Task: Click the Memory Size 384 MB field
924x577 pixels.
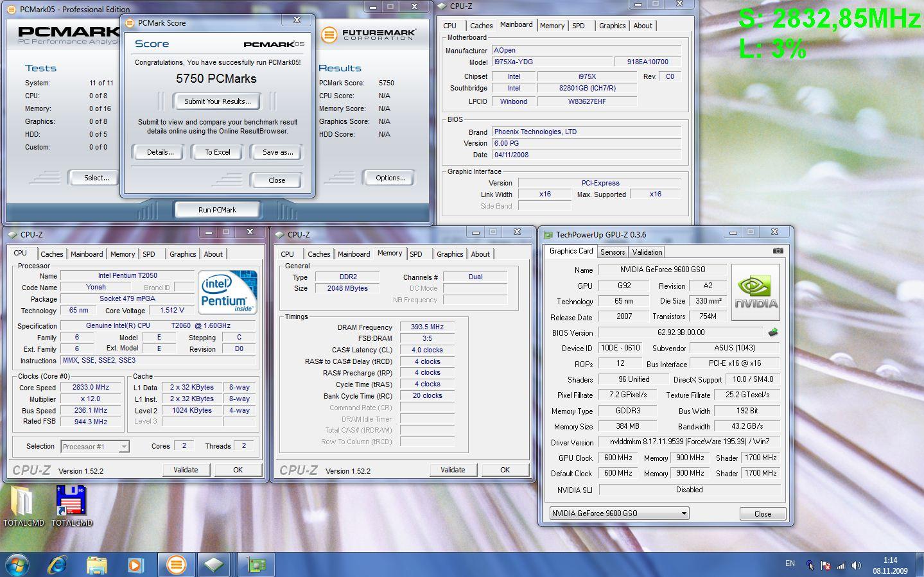Action: click(627, 426)
